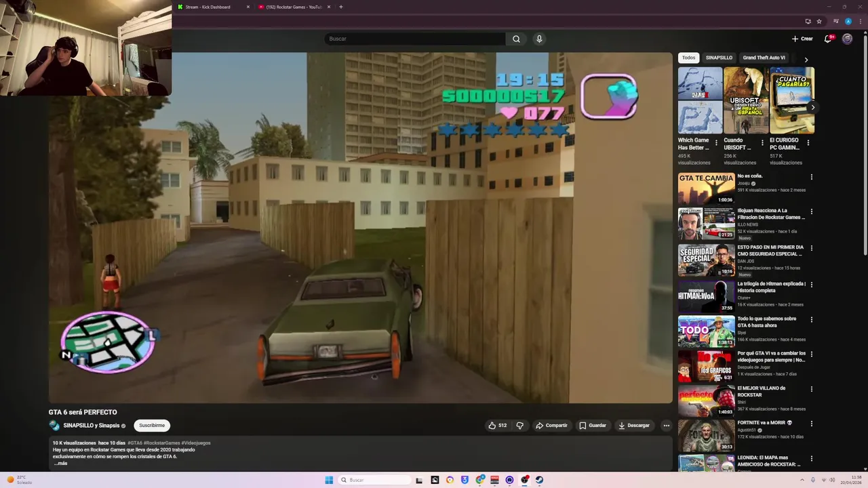Open options menu for 'FORTNITE va a MORIR'
This screenshot has height=488, width=868.
[811, 423]
